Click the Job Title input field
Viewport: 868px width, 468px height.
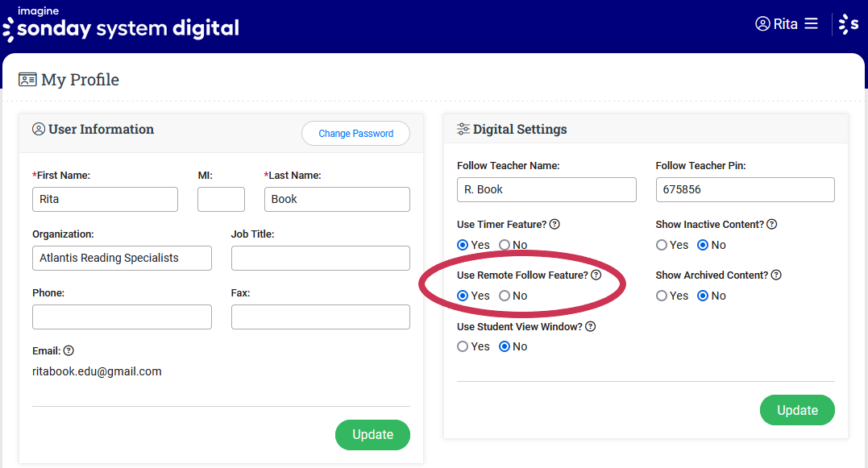(x=320, y=259)
